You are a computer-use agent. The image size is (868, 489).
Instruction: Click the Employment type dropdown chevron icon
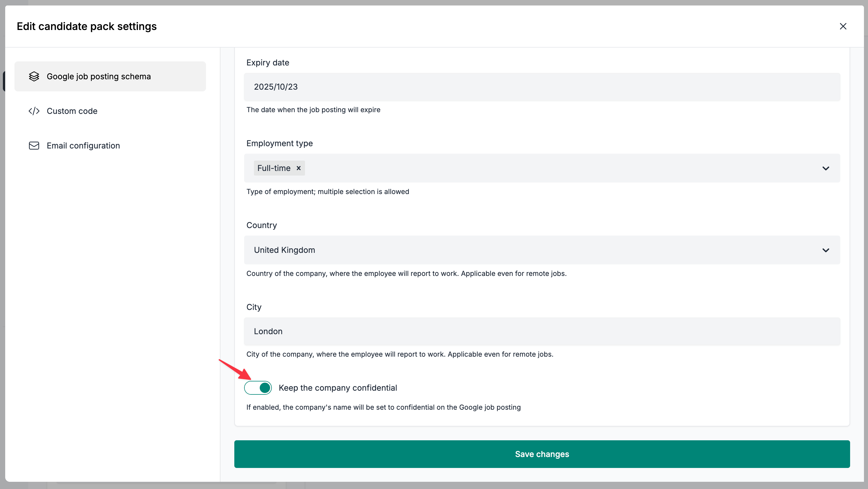click(826, 168)
